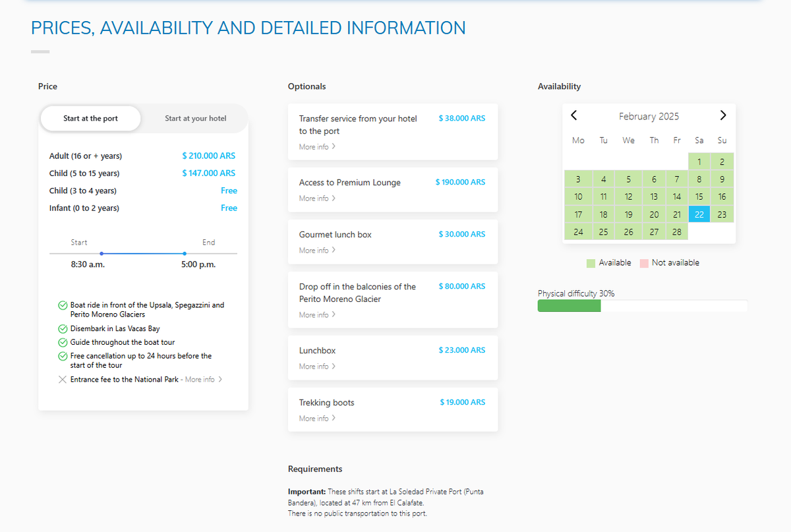Click the '8:30 a.m.' start time
791x532 pixels.
pyautogui.click(x=88, y=265)
